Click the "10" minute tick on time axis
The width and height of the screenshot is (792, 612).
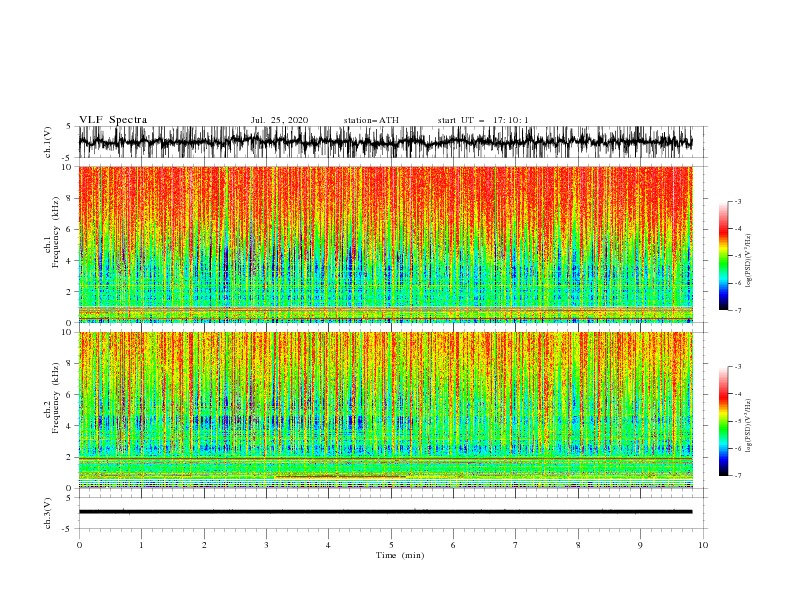pyautogui.click(x=703, y=545)
